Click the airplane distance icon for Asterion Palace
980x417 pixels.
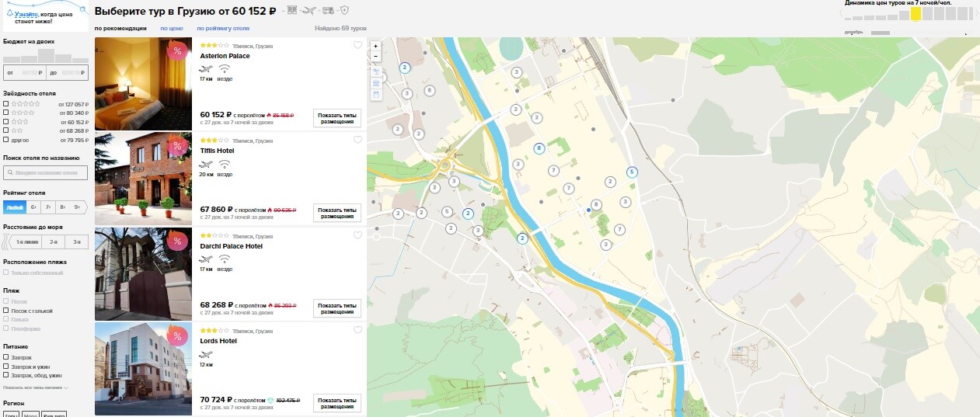point(206,69)
